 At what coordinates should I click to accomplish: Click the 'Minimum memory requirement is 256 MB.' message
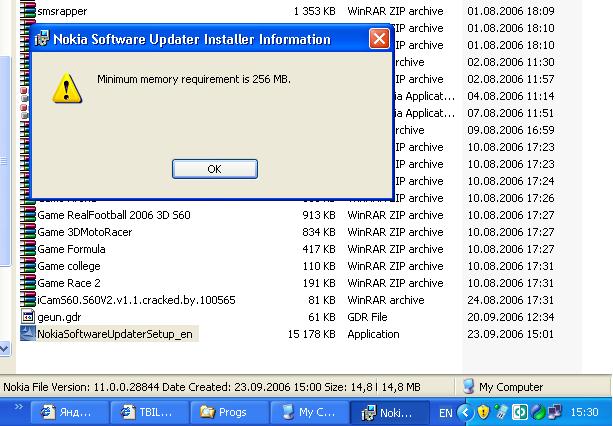click(x=194, y=79)
